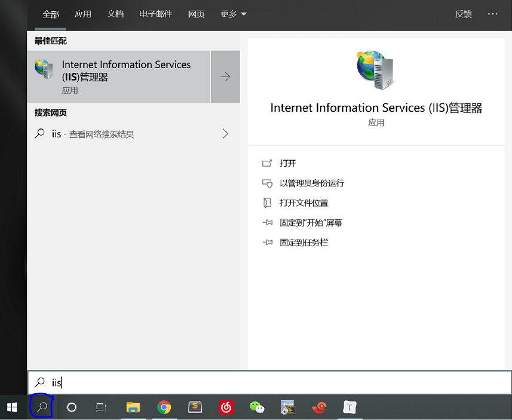Click 打开文件位置 option
The width and height of the screenshot is (512, 420).
[x=303, y=203]
